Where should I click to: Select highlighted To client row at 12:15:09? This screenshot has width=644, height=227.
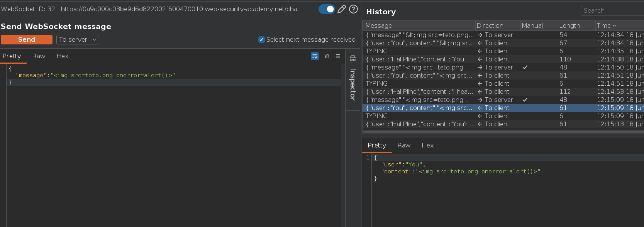(503, 108)
